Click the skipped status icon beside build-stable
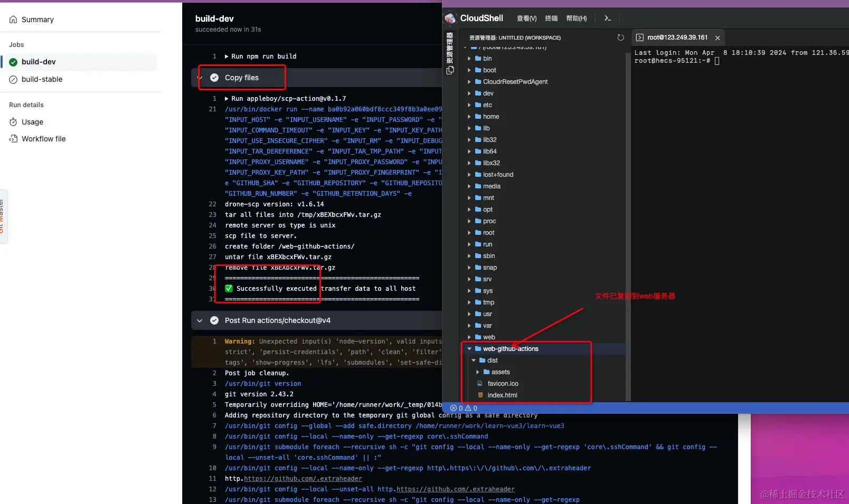 [13, 79]
